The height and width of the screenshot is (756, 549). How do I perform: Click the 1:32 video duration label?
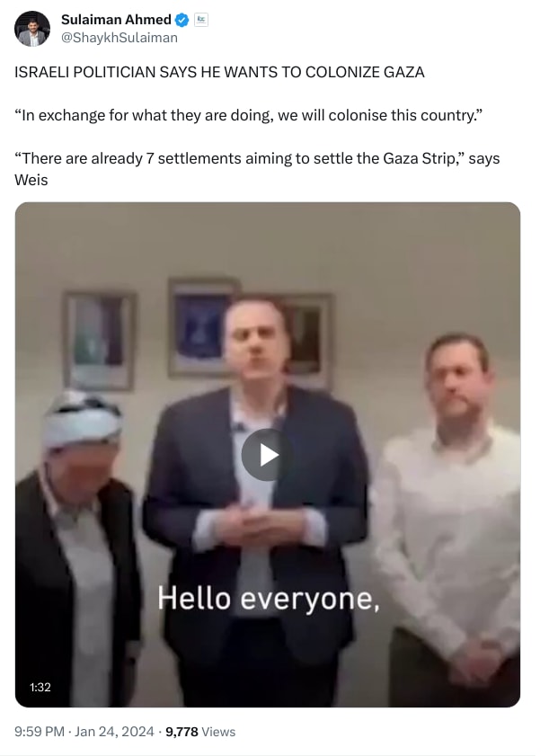[x=40, y=687]
